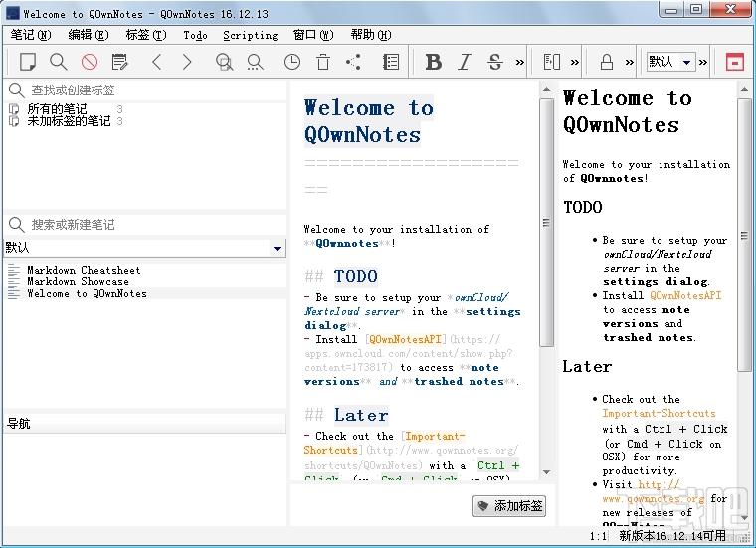This screenshot has width=756, height=548.
Task: Click the 导航 navigation panel header
Action: pyautogui.click(x=145, y=423)
